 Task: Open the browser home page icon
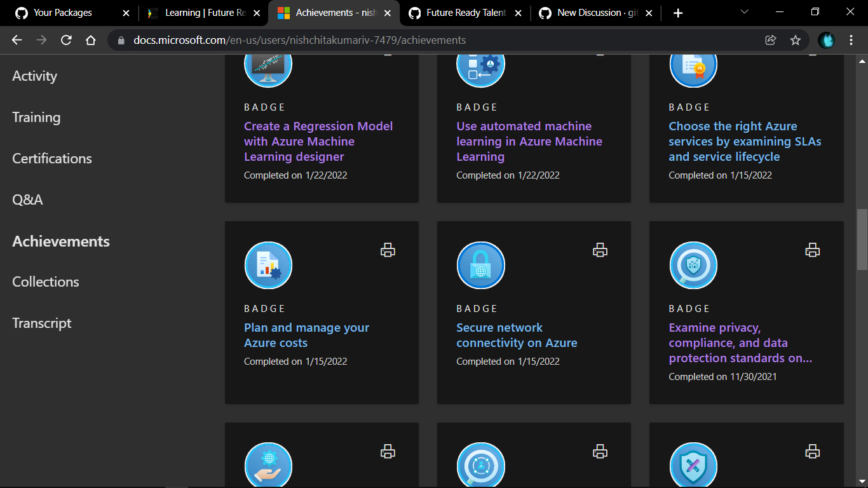point(91,40)
